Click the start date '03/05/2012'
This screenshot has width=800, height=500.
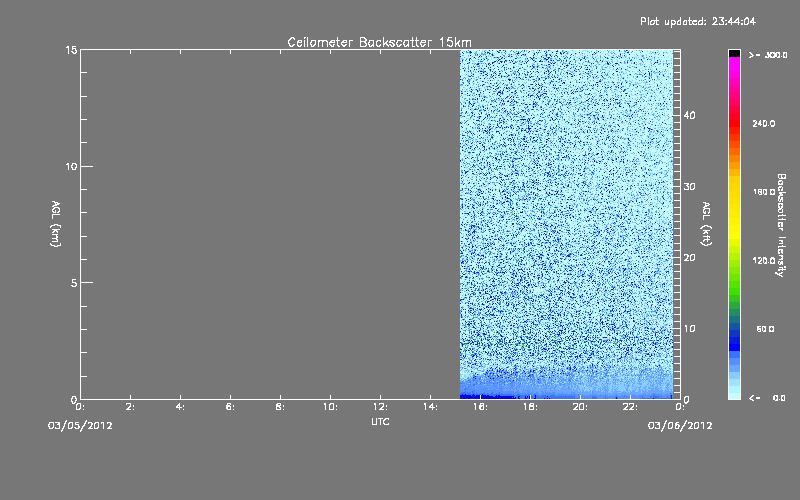tap(80, 426)
